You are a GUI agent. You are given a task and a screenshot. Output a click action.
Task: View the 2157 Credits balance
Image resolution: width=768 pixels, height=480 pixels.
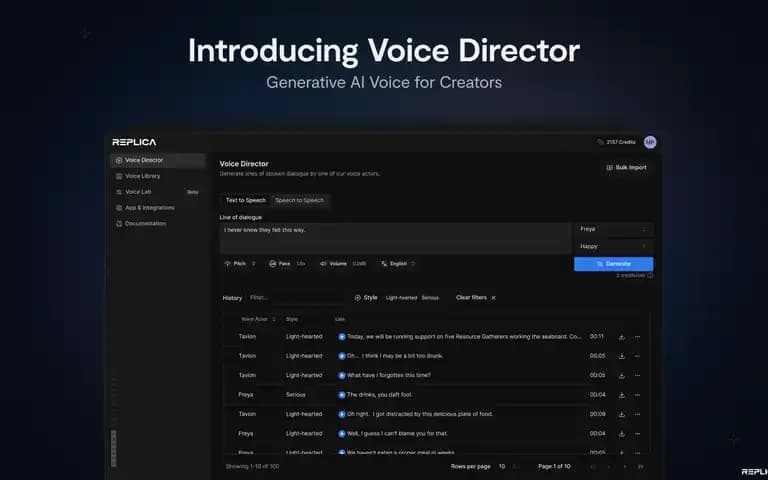click(x=616, y=142)
